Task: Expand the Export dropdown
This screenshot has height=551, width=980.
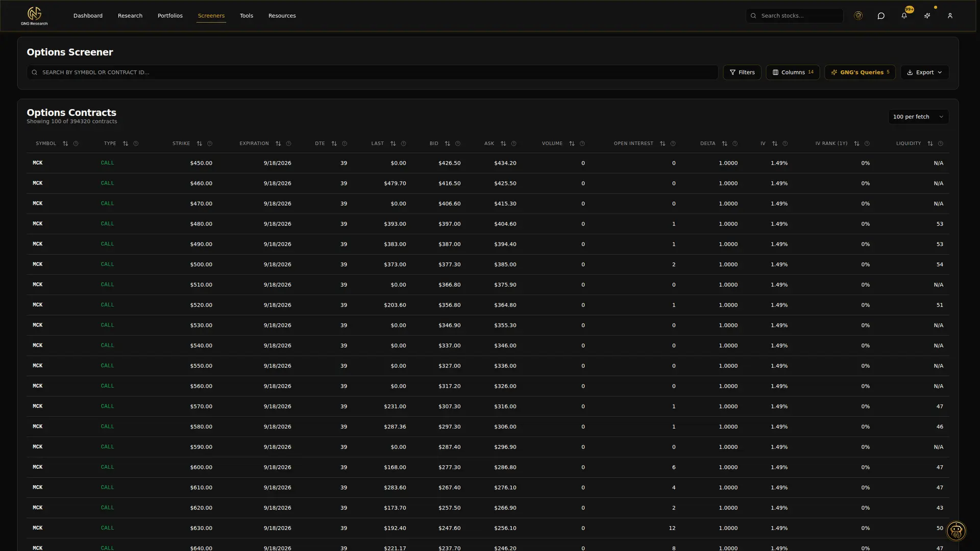Action: click(924, 72)
